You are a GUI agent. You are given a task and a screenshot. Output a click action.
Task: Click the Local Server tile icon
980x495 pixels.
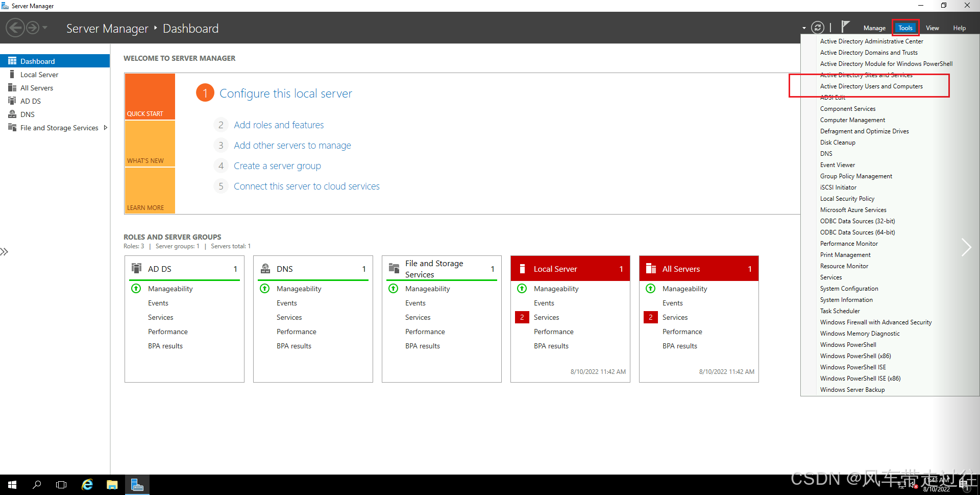point(522,269)
